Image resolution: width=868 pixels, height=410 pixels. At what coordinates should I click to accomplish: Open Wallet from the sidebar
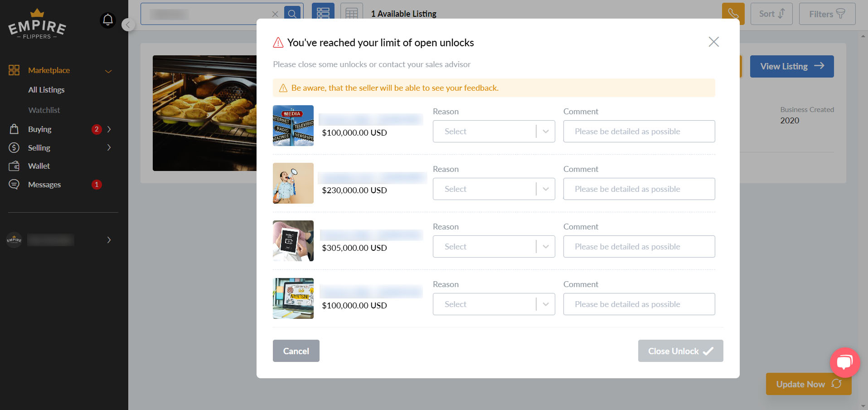[x=39, y=166]
